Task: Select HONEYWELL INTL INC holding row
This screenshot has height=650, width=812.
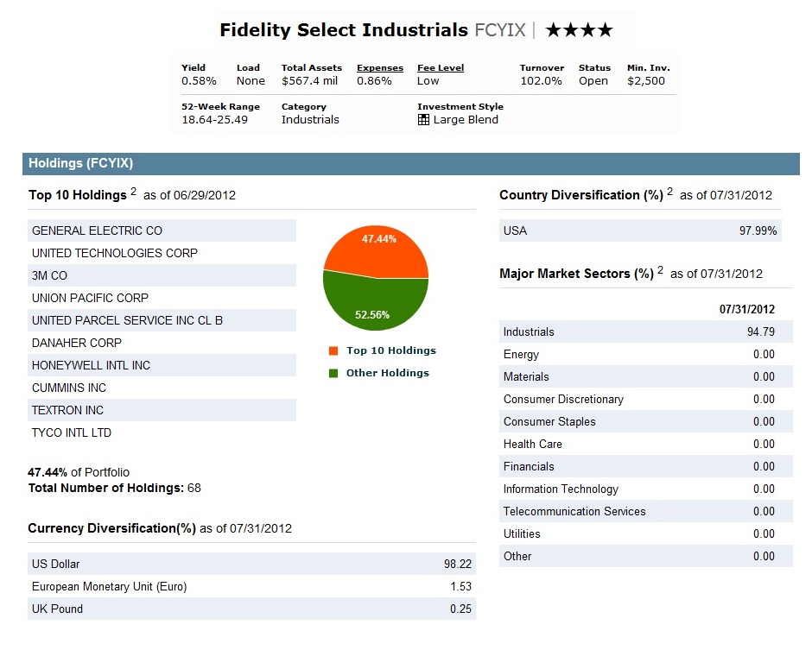Action: pyautogui.click(x=162, y=365)
